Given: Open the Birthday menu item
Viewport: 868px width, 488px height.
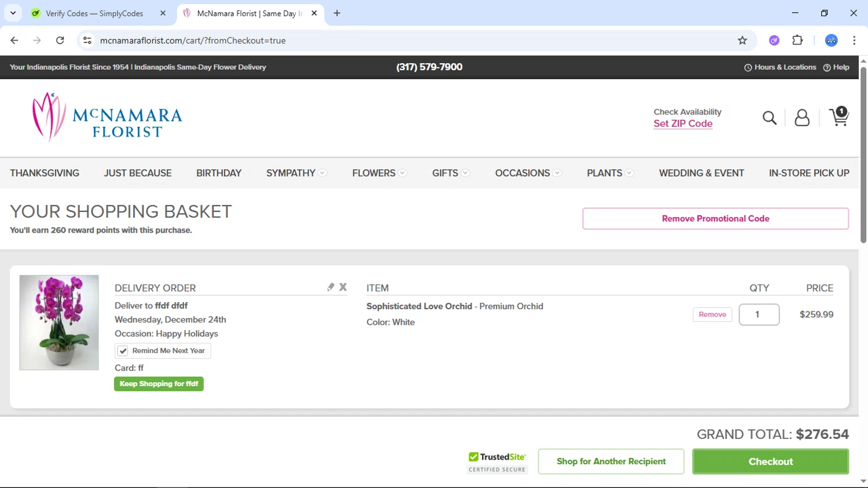Looking at the screenshot, I should pos(219,173).
